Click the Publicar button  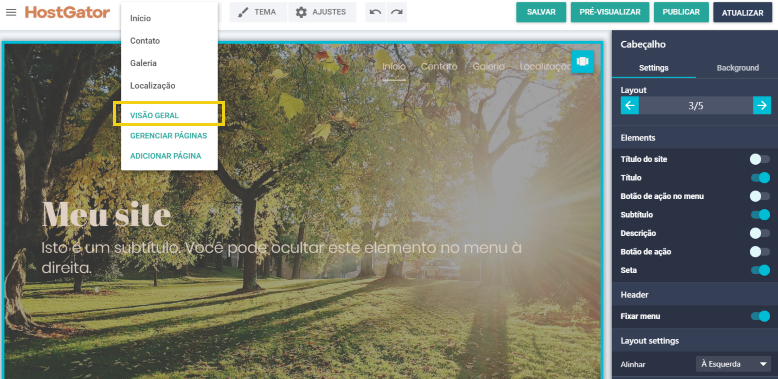tap(681, 12)
